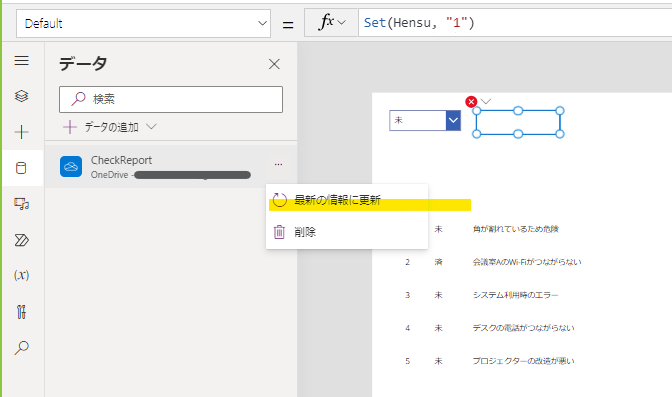Expand the データの追加 chevron
The width and height of the screenshot is (672, 397).
(x=151, y=126)
